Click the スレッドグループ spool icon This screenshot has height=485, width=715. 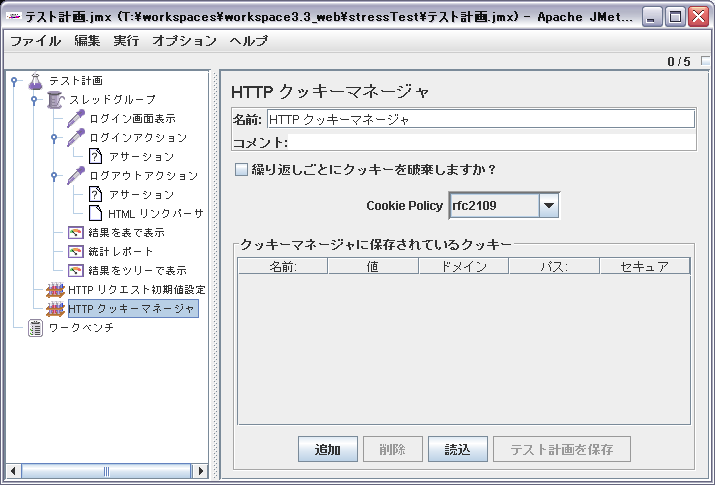[56, 100]
